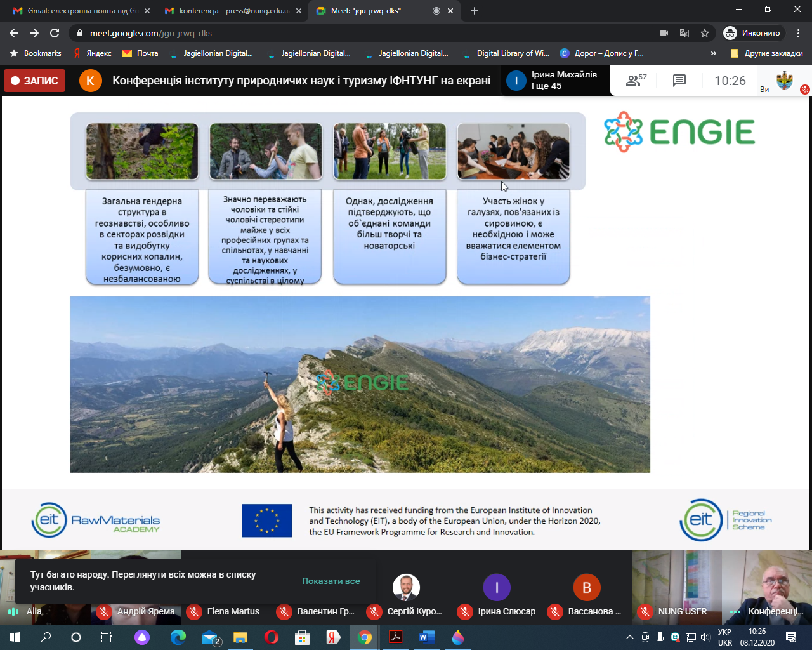The image size is (812, 650).
Task: Click the Инкогнито profile button
Action: click(753, 33)
